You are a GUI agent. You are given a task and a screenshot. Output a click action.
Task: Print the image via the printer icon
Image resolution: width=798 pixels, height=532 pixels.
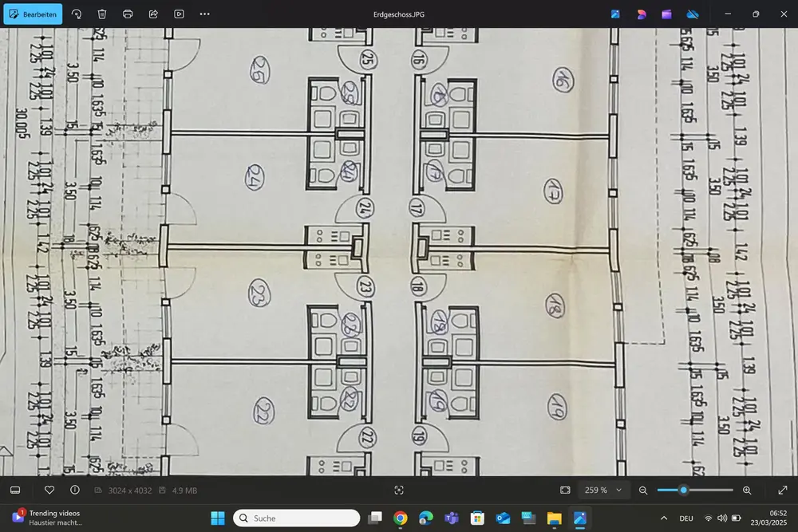point(128,14)
